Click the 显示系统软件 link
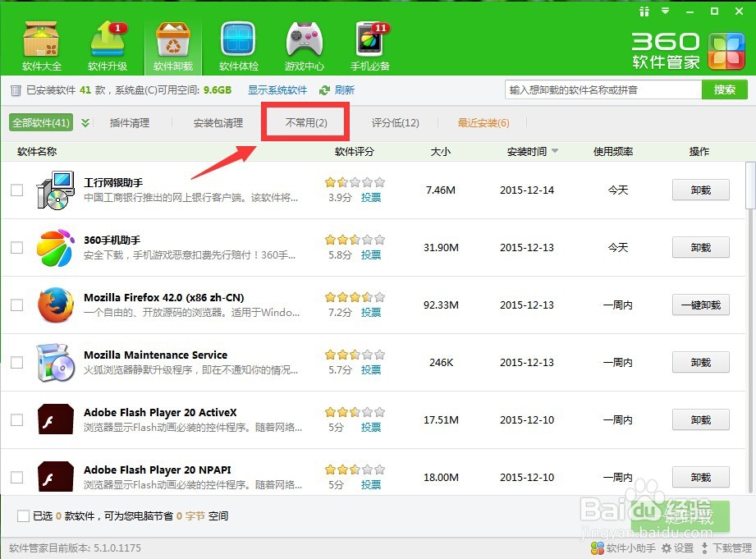Image resolution: width=756 pixels, height=559 pixels. (x=277, y=90)
